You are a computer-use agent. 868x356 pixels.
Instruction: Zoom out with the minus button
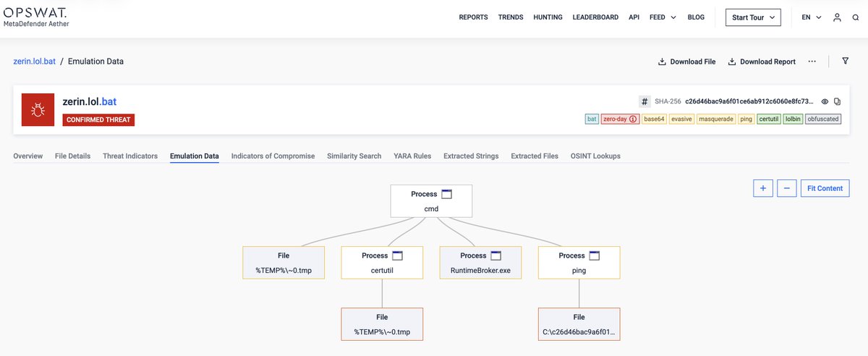click(786, 188)
